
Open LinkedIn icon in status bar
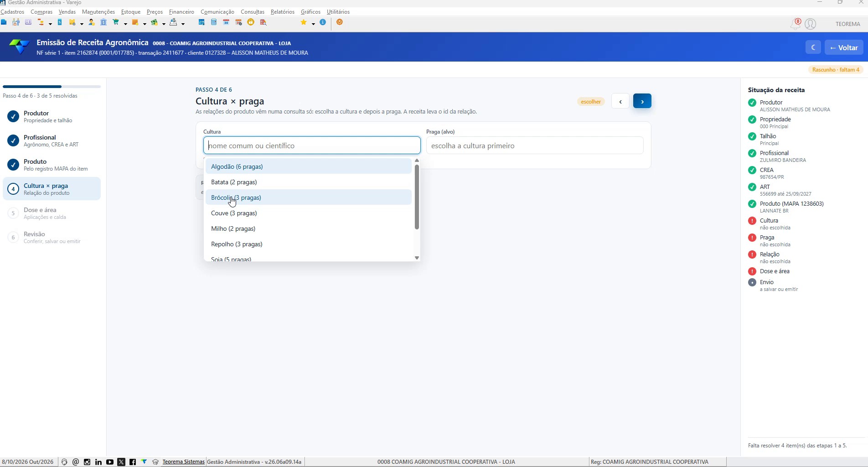(98, 462)
